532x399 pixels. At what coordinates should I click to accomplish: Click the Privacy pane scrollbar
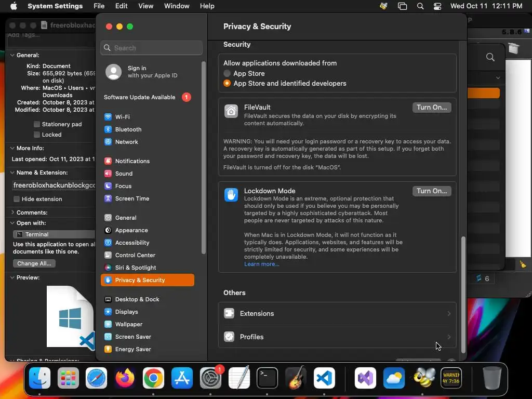(x=463, y=294)
